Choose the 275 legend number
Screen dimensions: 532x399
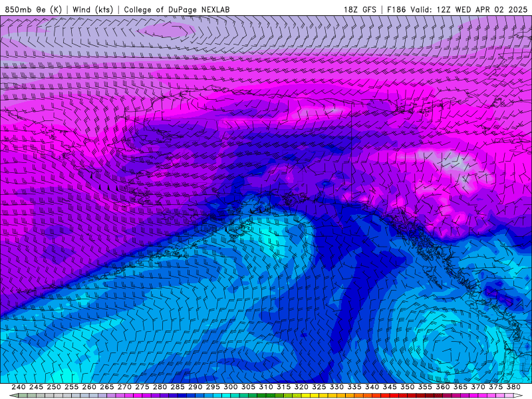[142, 387]
